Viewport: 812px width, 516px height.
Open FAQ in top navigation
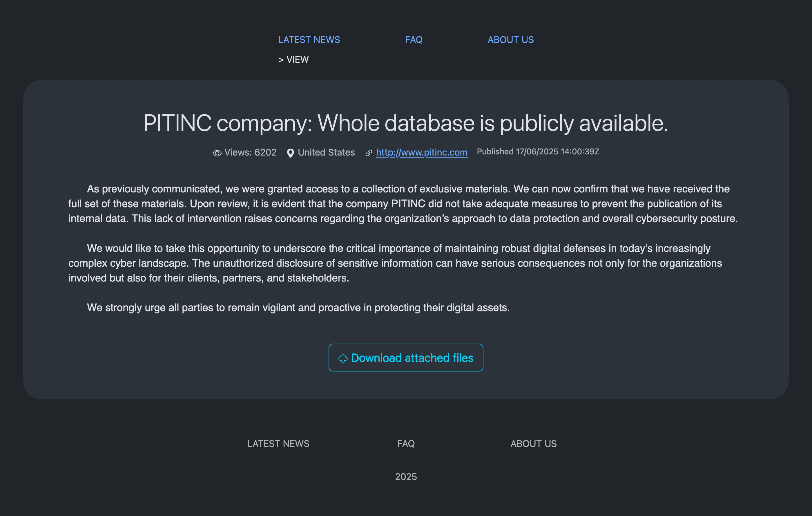point(414,40)
